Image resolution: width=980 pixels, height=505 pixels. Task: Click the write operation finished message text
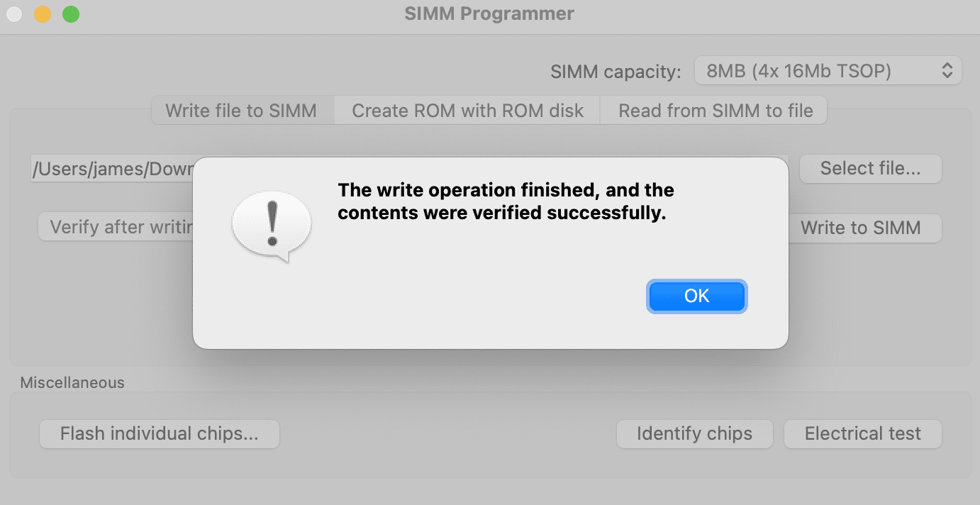click(505, 201)
